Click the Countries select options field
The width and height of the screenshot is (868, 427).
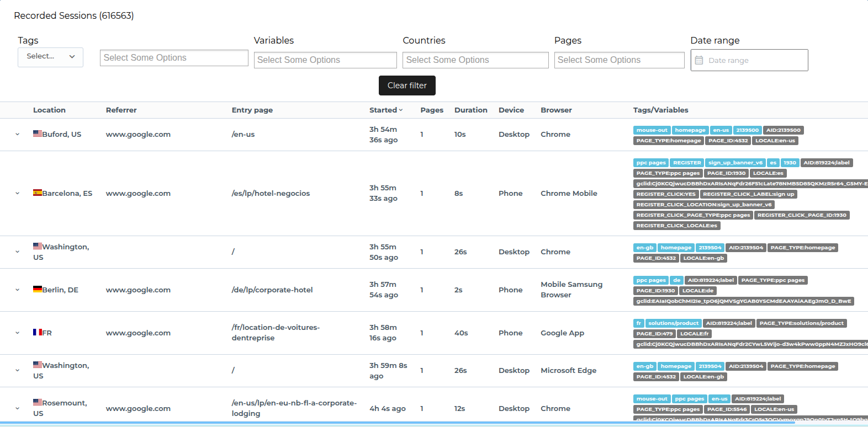[x=475, y=60]
